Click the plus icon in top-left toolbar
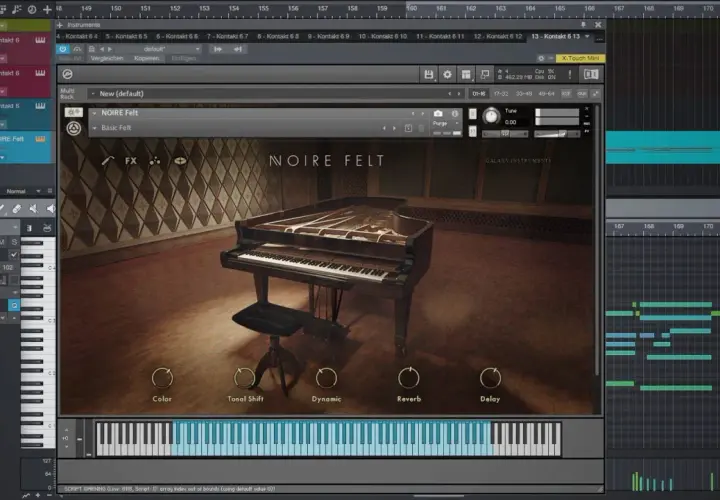This screenshot has height=500, width=720. pyautogui.click(x=47, y=9)
